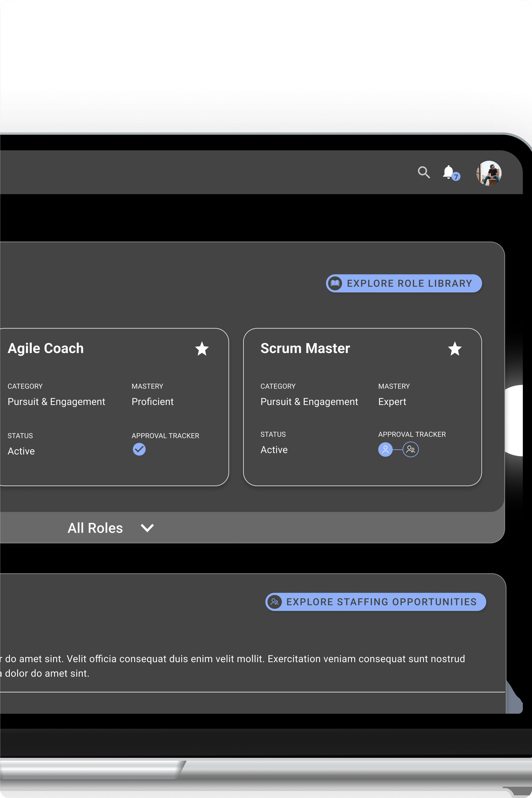Viewport: 532px width, 798px height.
Task: Select single-person step in Scrum Master approval tracker
Action: click(x=385, y=450)
